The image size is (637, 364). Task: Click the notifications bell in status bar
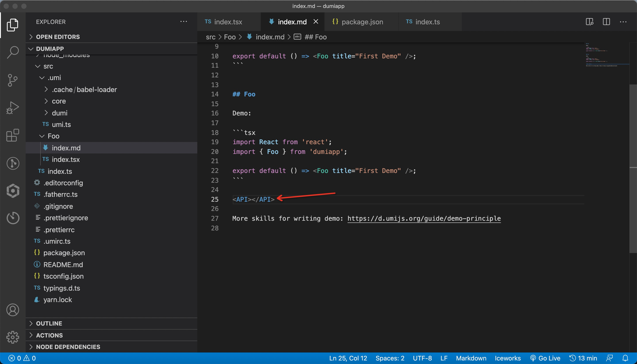[x=625, y=358]
